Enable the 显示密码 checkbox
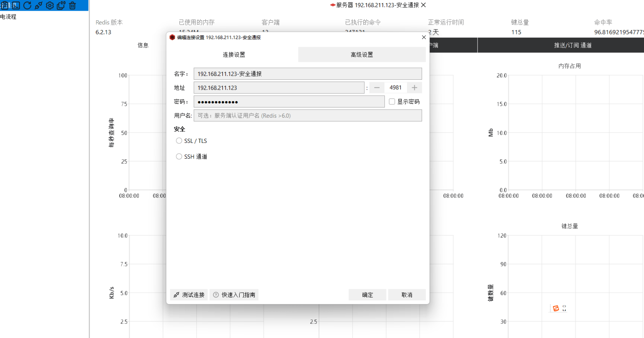 [392, 102]
